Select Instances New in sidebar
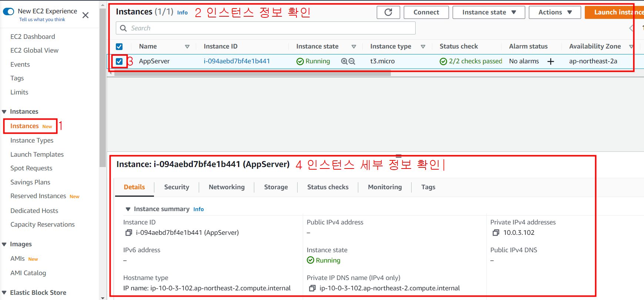The width and height of the screenshot is (644, 300). click(x=31, y=126)
